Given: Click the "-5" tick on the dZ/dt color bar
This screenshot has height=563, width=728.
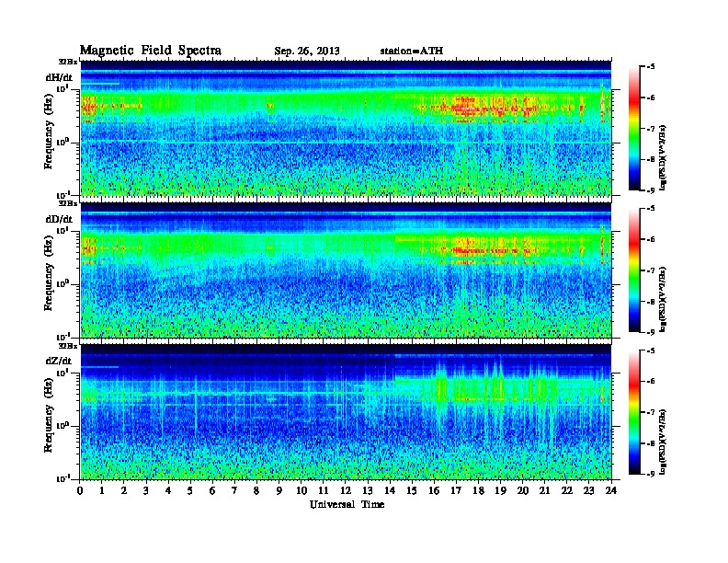Looking at the screenshot, I should click(651, 350).
